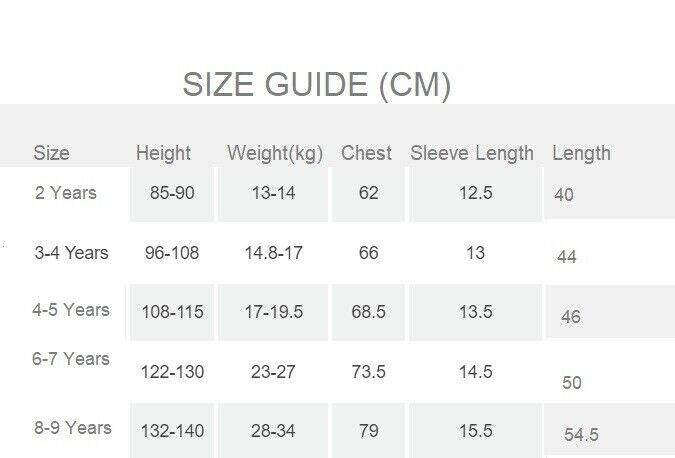Viewport: 675px width, 458px height.
Task: Select the 8-9 Years size row label
Action: (x=73, y=428)
